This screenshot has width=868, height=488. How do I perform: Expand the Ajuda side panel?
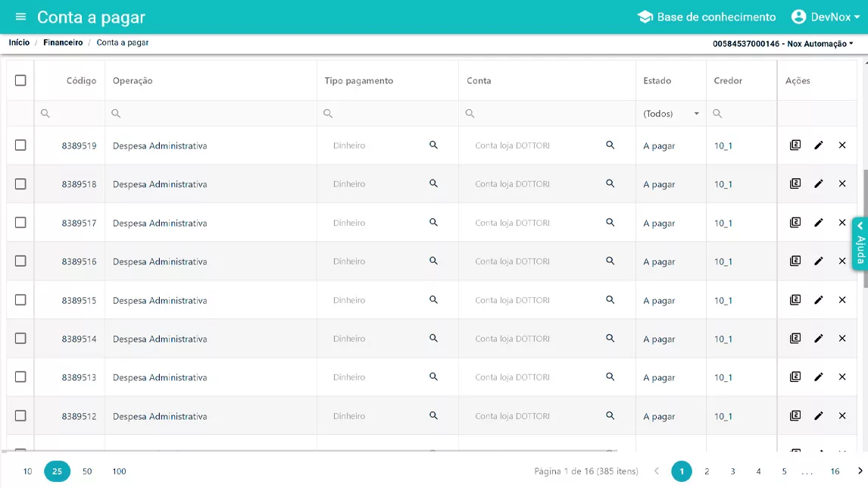[860, 244]
